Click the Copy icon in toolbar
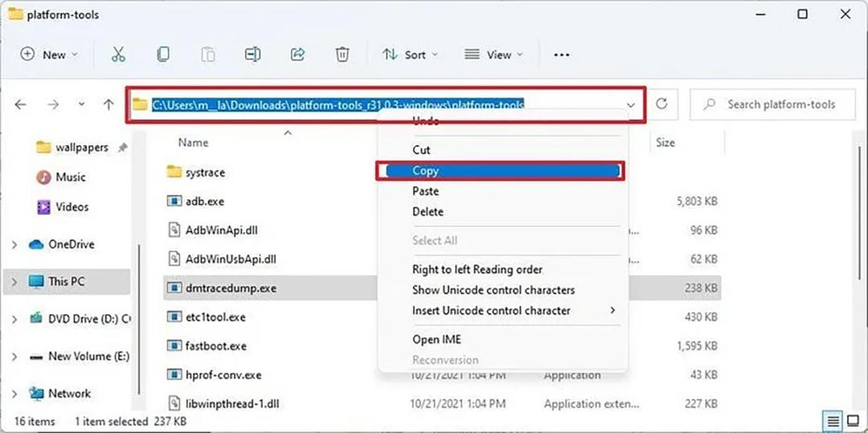 click(x=162, y=54)
